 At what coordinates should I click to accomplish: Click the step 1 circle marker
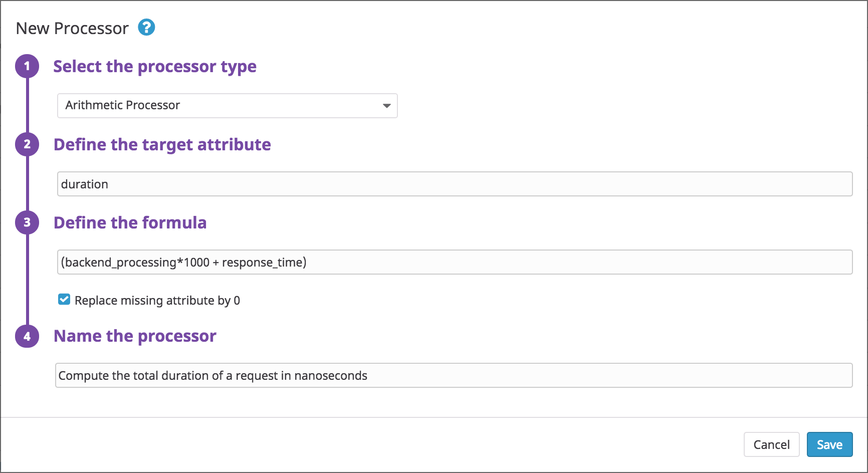click(x=27, y=66)
